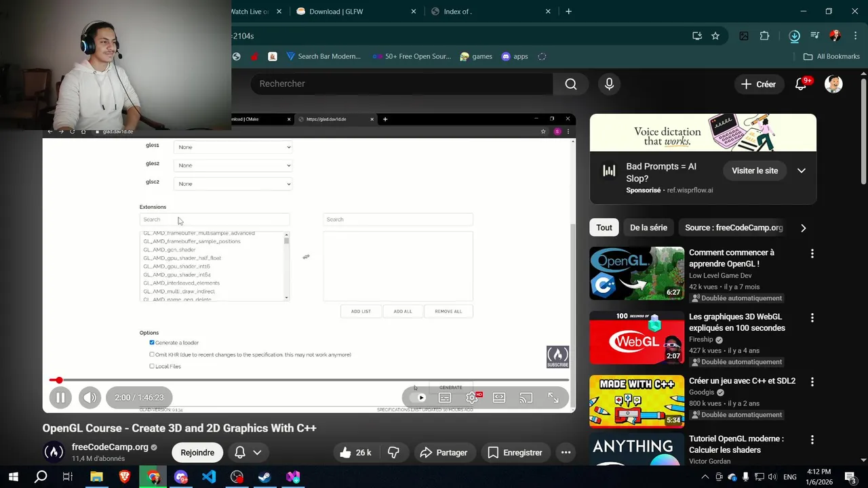This screenshot has width=868, height=488.
Task: Open browser three-dot menu
Action: [x=854, y=36]
